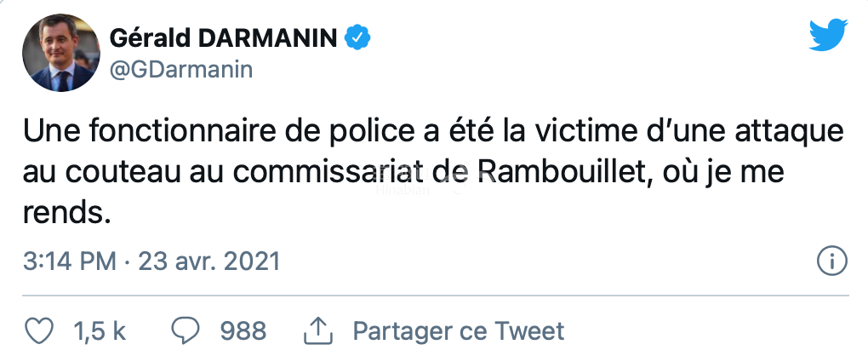Open the tweet info circle icon

coord(830,261)
